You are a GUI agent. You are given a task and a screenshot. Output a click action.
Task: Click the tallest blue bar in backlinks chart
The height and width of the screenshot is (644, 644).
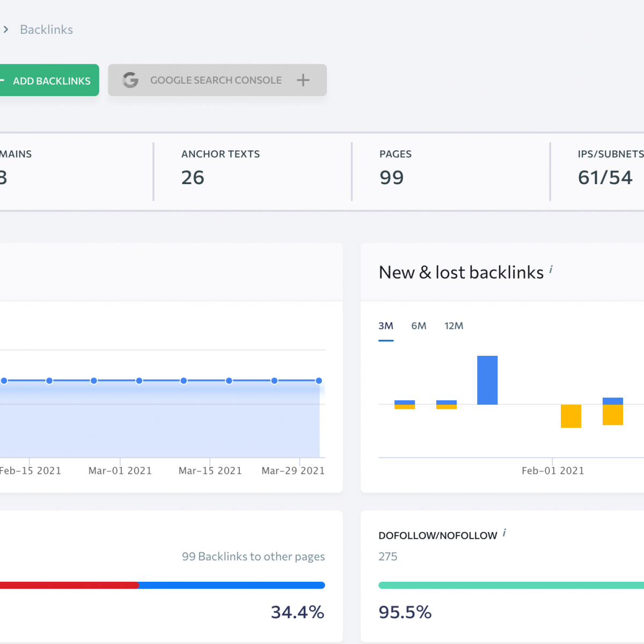487,380
